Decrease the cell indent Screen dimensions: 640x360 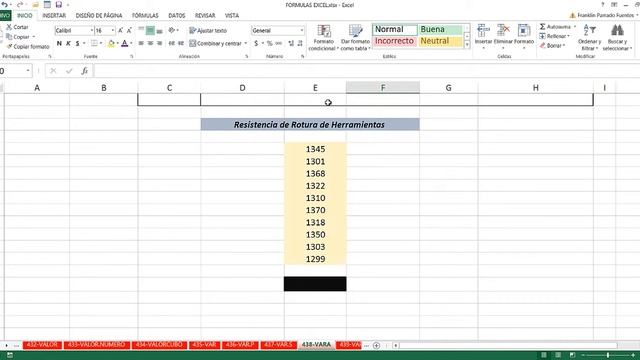[171, 43]
